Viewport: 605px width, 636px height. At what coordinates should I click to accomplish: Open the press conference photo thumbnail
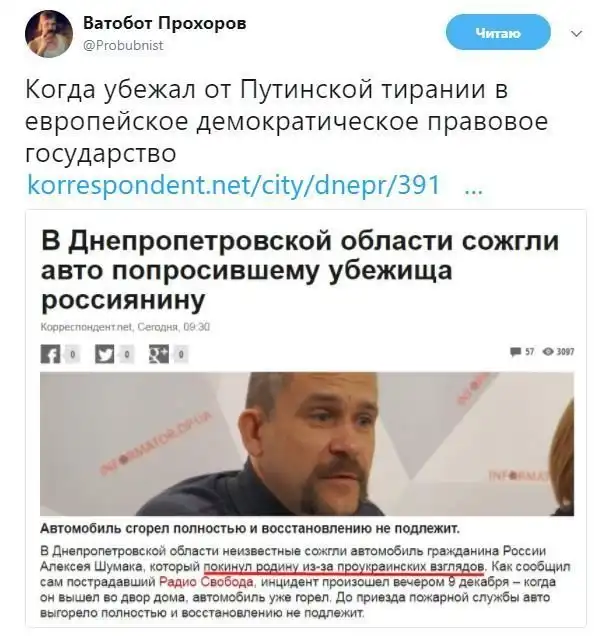tap(307, 444)
